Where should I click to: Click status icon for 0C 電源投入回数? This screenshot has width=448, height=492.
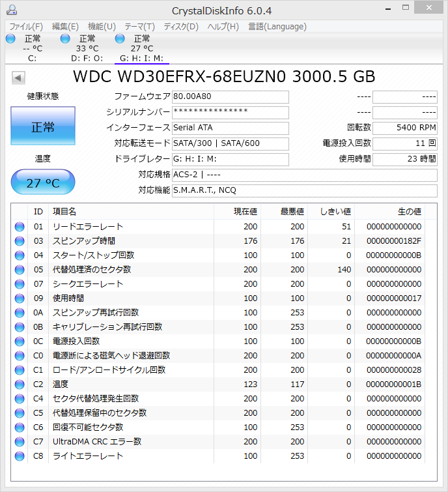click(20, 341)
